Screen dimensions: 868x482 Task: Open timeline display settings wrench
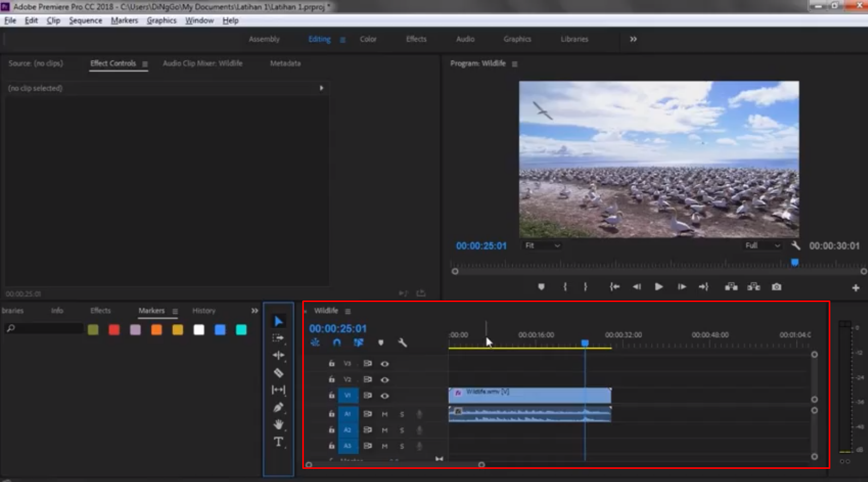click(403, 342)
